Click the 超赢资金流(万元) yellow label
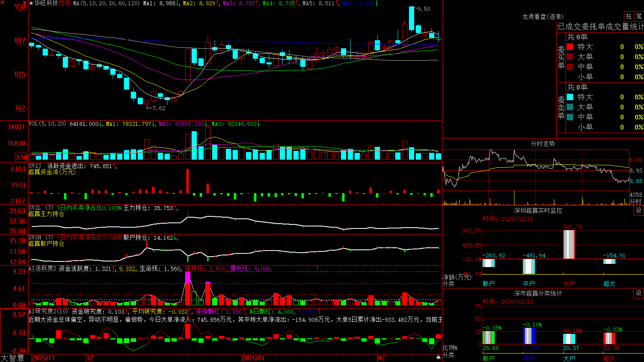The height and width of the screenshot is (362, 644). pyautogui.click(x=52, y=172)
